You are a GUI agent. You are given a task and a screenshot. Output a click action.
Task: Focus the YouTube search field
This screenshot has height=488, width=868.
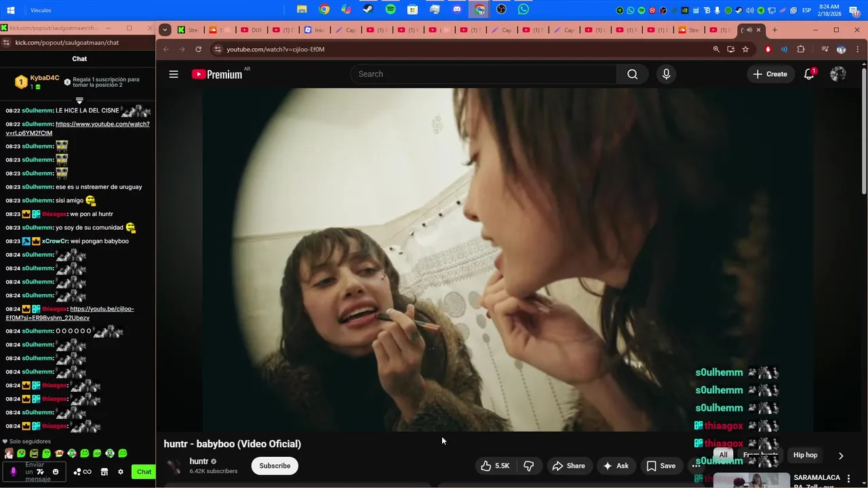[x=484, y=74]
